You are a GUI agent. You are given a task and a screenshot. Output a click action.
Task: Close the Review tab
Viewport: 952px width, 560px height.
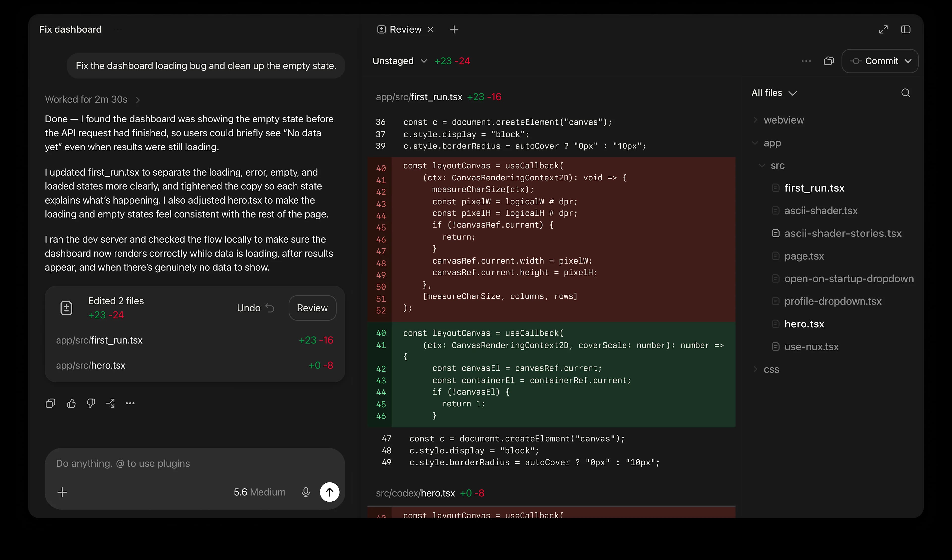coord(430,29)
